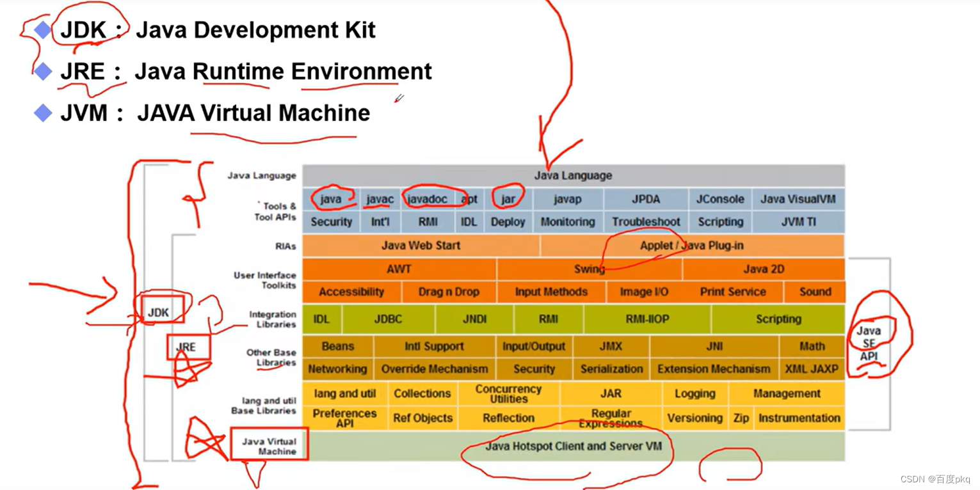Click 'Scripting' in the blue Tools row

tap(720, 222)
